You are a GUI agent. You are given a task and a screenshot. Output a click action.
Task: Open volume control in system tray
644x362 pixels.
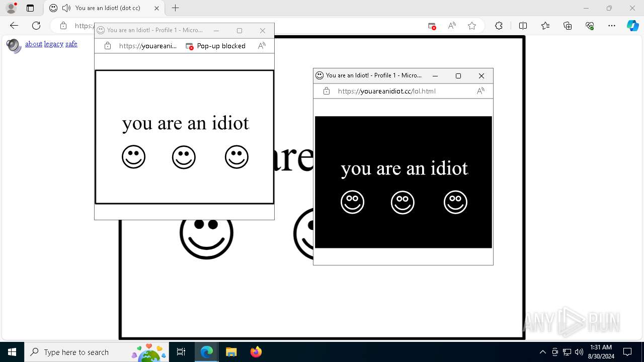tap(579, 352)
